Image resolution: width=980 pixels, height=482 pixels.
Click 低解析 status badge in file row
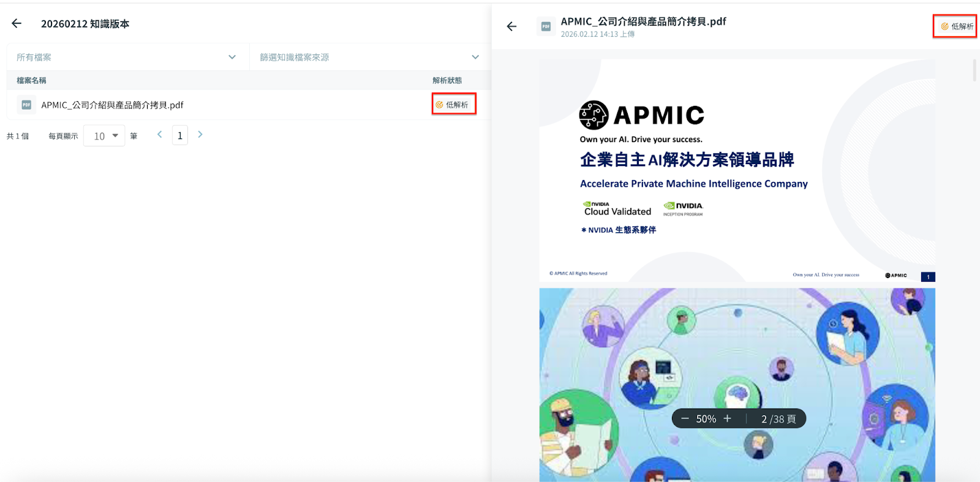453,105
